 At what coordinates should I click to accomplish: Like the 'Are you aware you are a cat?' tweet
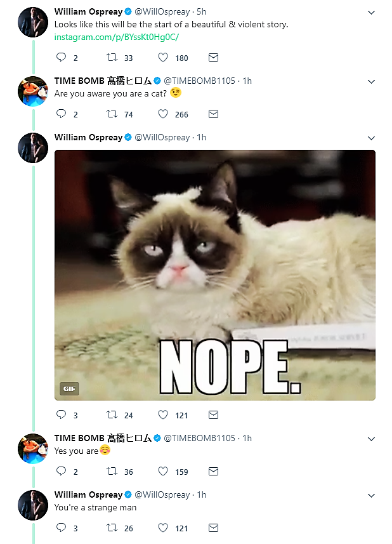163,114
